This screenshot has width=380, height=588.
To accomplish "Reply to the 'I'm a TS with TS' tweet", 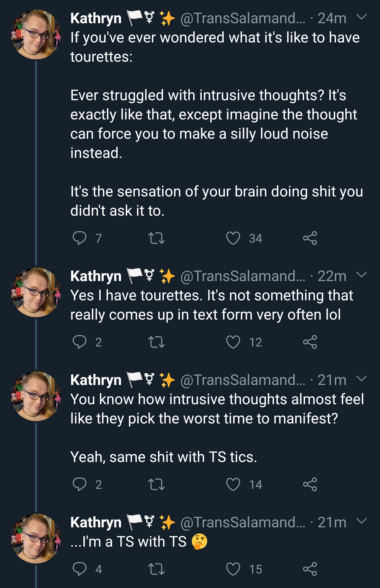I will (79, 569).
